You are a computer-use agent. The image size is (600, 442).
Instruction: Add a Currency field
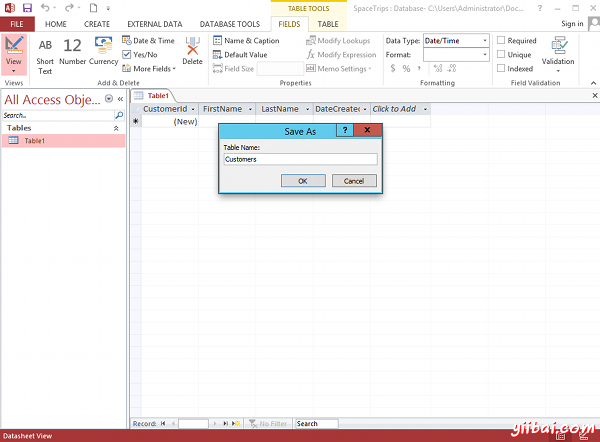coord(104,52)
